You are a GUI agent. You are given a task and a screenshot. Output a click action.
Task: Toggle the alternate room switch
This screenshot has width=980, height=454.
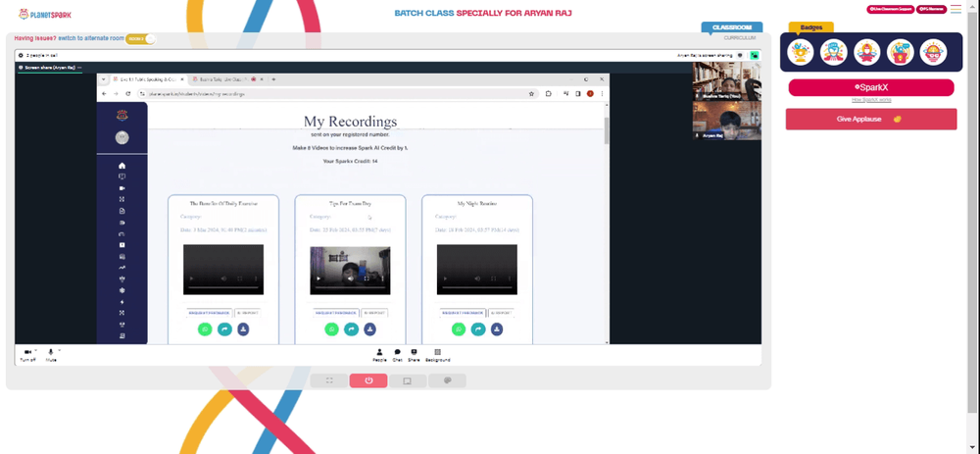click(x=140, y=39)
